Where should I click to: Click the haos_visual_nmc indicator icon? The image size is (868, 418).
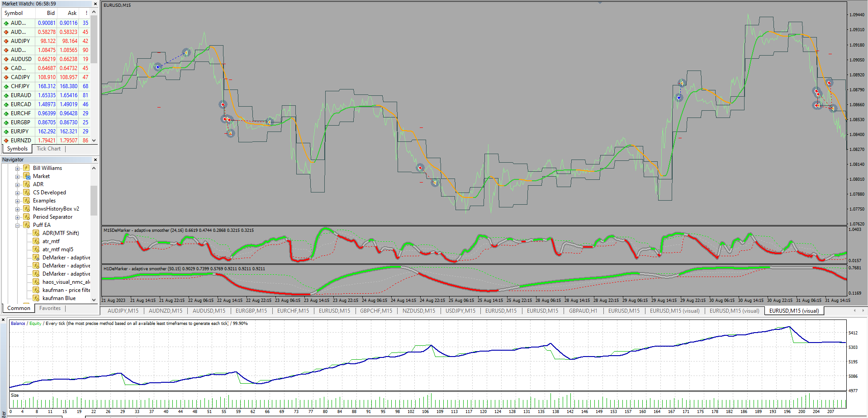coord(36,282)
